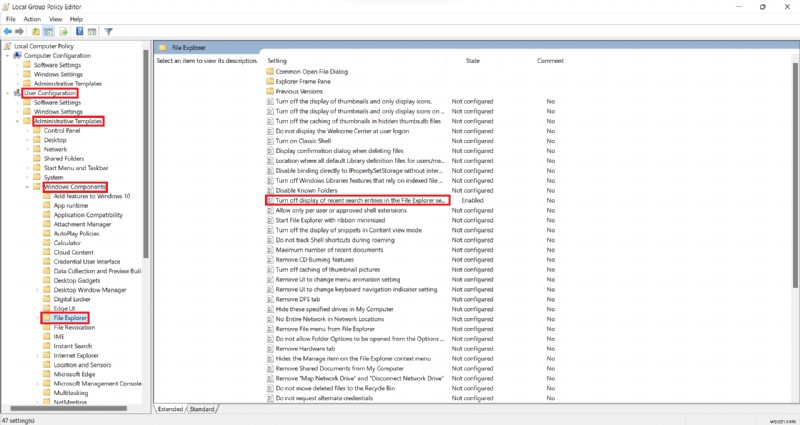
Task: Select 'Display confirmation dialog when deleting files' setting
Action: click(x=339, y=151)
